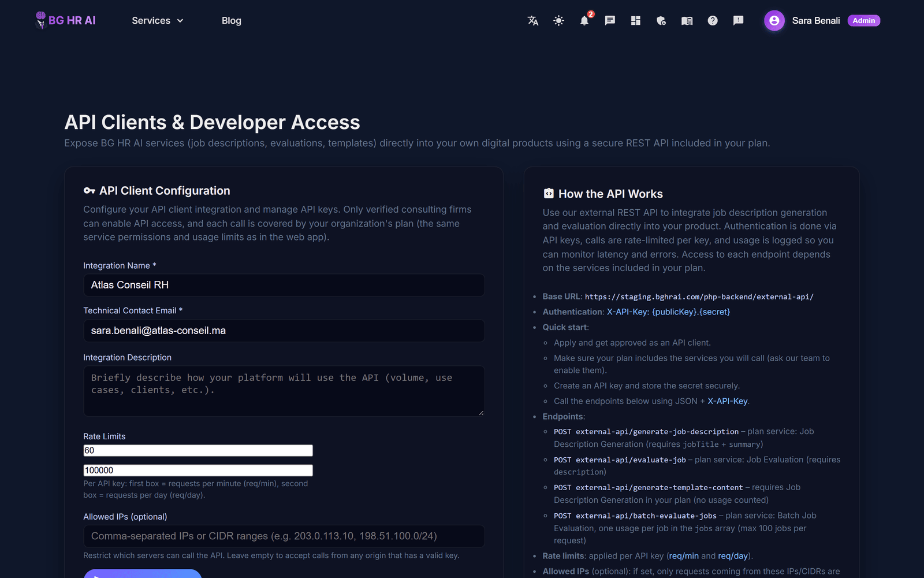Image resolution: width=924 pixels, height=578 pixels.
Task: Click the Integration Name field
Action: coord(284,285)
